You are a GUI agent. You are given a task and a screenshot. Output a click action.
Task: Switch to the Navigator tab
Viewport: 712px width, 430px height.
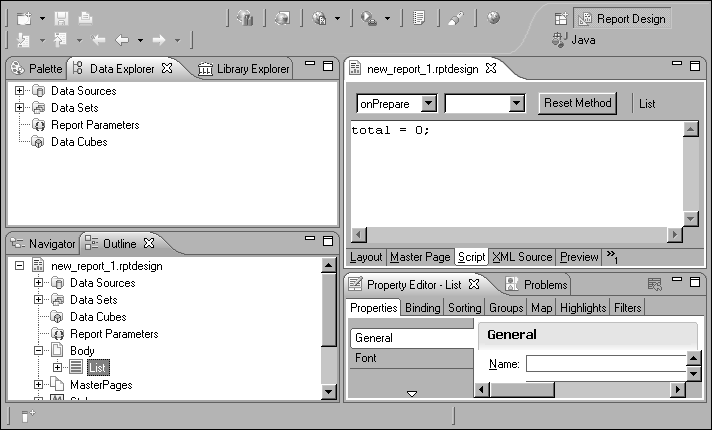click(43, 244)
